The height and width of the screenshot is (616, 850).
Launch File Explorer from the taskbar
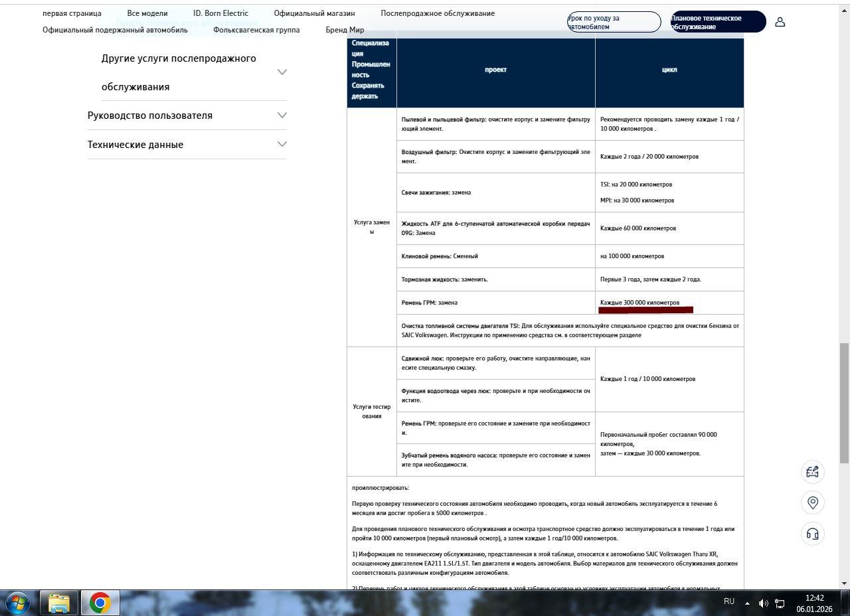[x=59, y=603]
